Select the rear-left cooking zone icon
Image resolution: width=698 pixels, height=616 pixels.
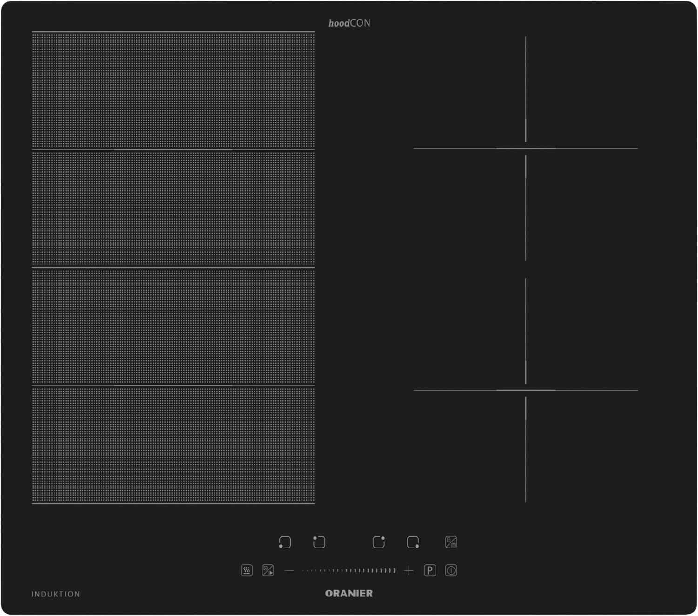coord(319,542)
